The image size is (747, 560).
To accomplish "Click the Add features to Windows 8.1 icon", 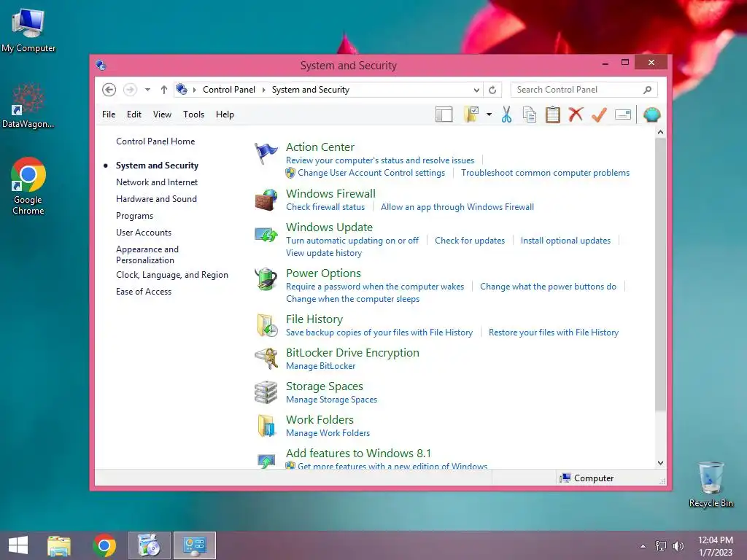I will pyautogui.click(x=266, y=461).
